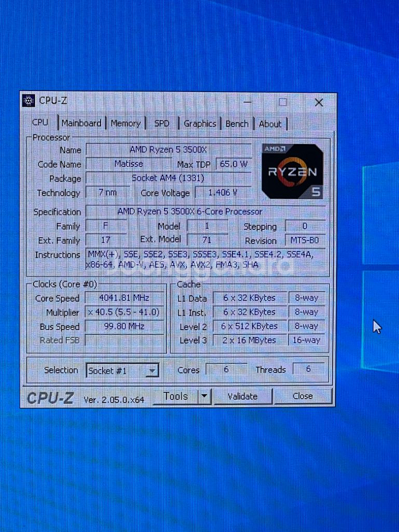
Task: Open the Socket #1 selection dropdown
Action: pos(122,370)
